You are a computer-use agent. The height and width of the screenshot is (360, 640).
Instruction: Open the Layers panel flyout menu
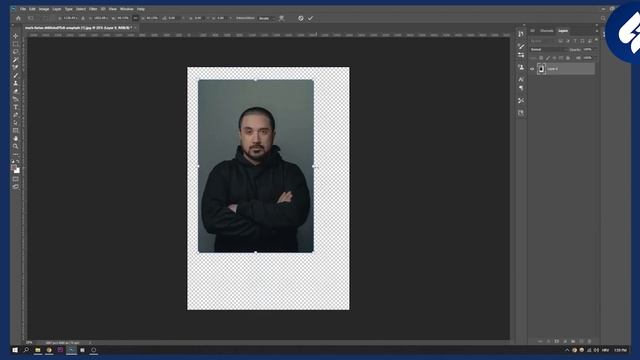click(597, 31)
